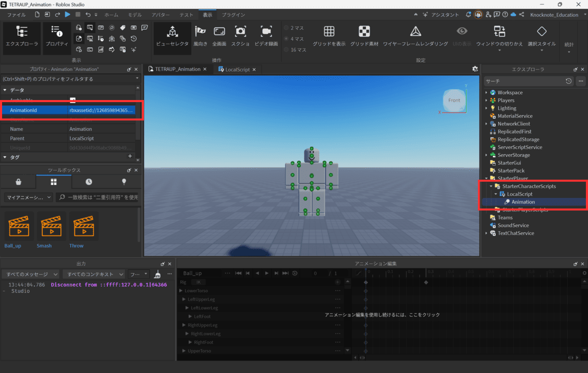The image size is (588, 373).
Task: Open the すべてのコンテキスト output filter dropdown
Action: pyautogui.click(x=94, y=275)
